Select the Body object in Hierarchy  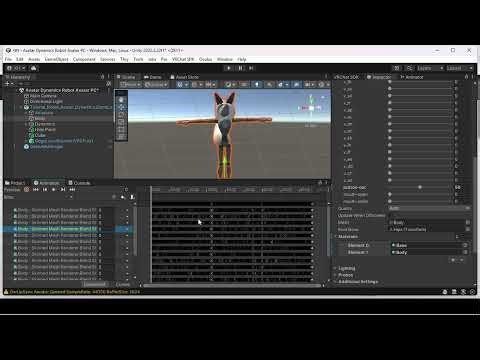click(x=40, y=118)
